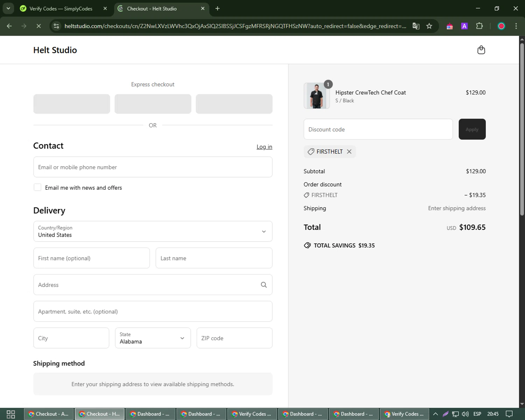Show hidden system tray icons

click(435, 414)
